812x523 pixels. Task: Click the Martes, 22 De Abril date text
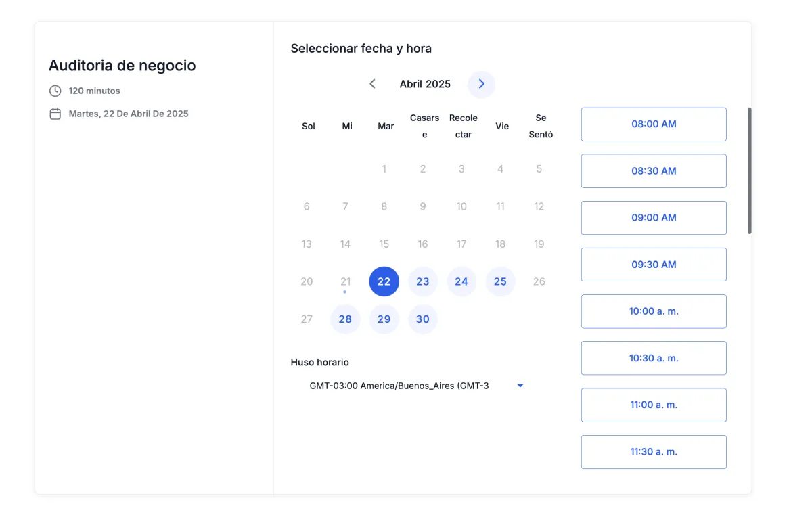(129, 114)
